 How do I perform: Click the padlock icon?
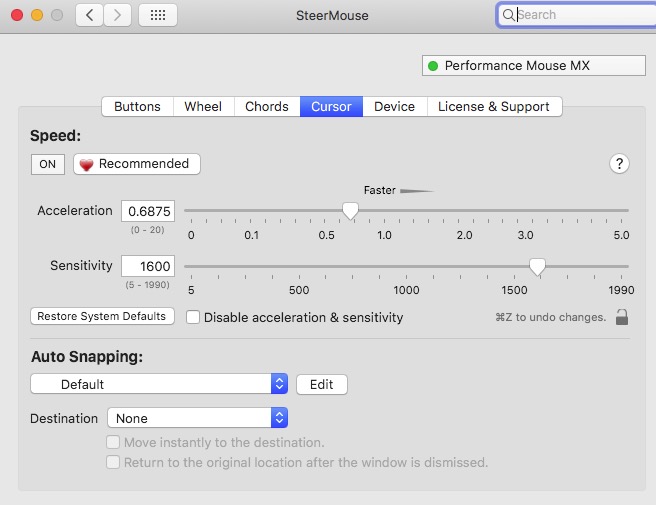pyautogui.click(x=622, y=317)
